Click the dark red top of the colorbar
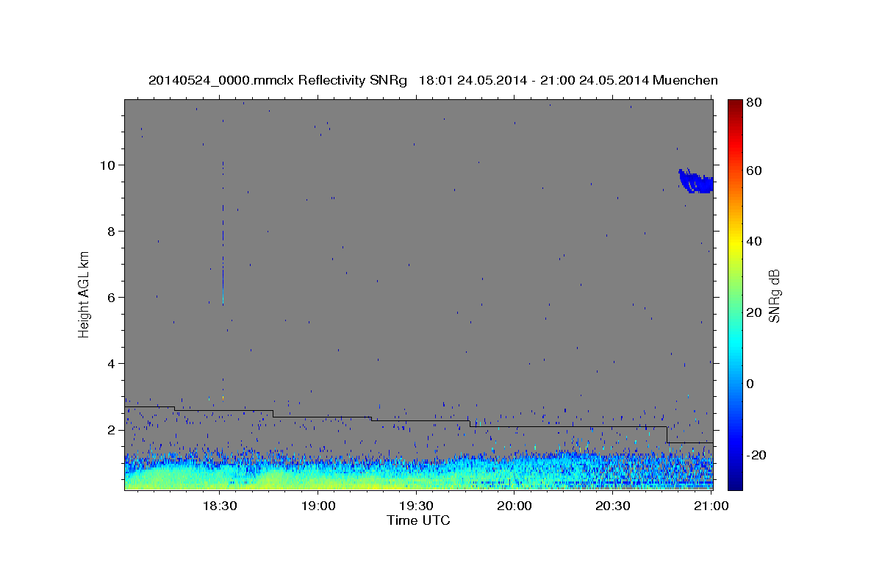Screen dimensions: 882x588 point(735,107)
